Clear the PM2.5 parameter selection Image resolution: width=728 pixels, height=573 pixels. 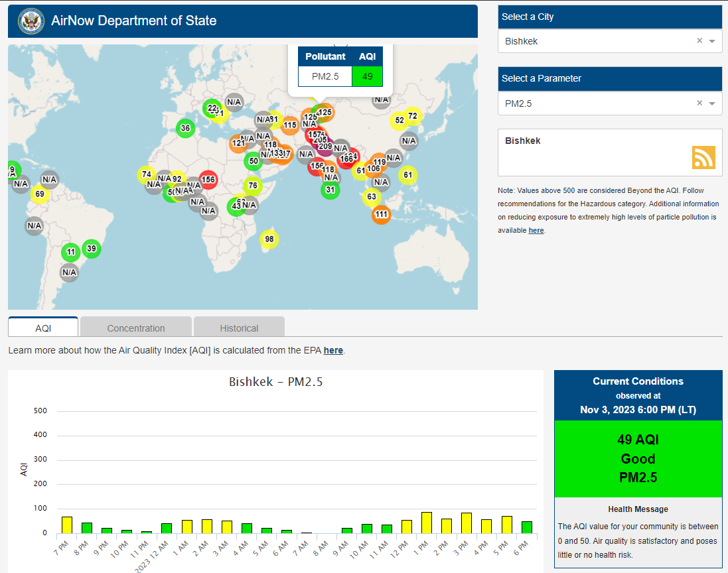[699, 103]
